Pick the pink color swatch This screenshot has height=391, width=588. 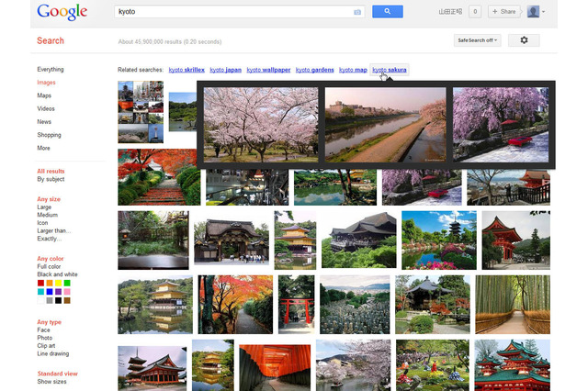(67, 292)
